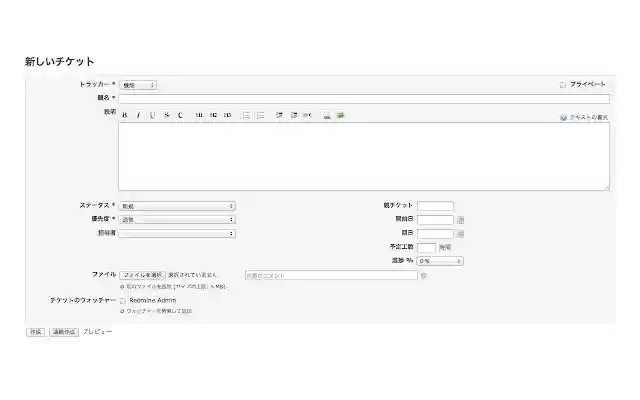Screen dimensions: 640x400
Task: Click the add another file plus icon
Action: [x=122, y=287]
